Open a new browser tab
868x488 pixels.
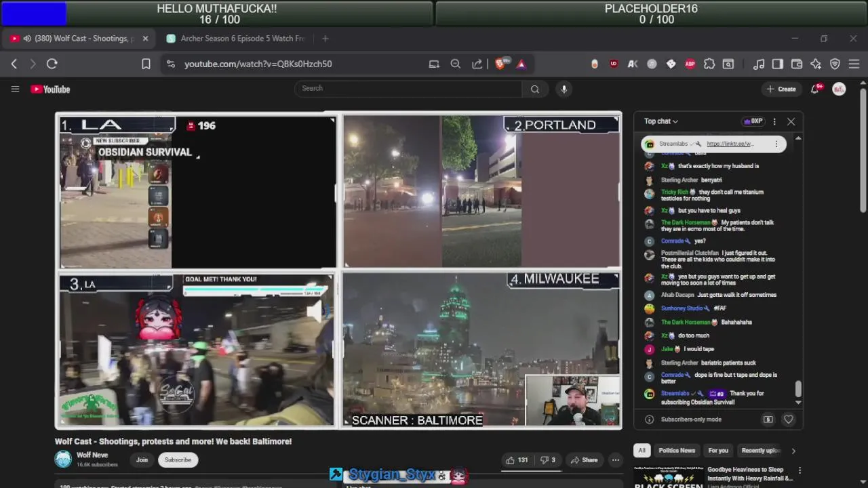(x=325, y=39)
